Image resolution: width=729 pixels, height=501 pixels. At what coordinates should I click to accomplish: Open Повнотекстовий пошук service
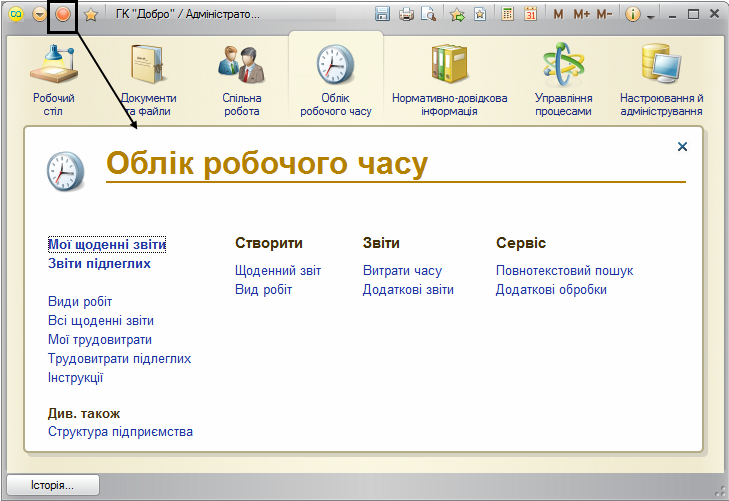click(564, 270)
